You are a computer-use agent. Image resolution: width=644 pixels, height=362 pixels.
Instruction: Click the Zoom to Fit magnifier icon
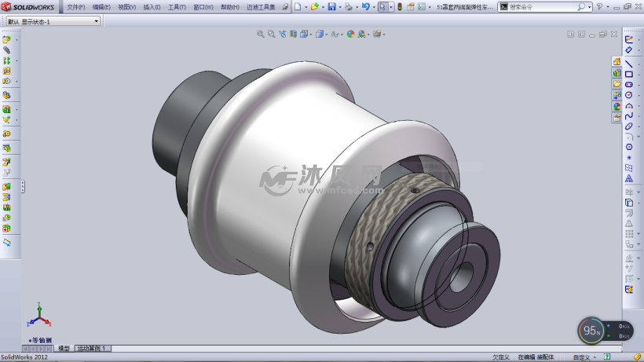click(261, 34)
